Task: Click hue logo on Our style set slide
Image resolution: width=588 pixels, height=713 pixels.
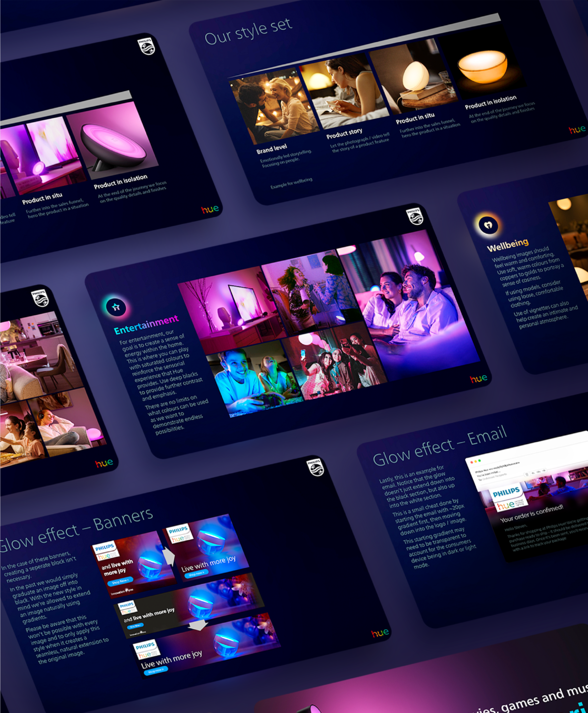Action: 577,130
